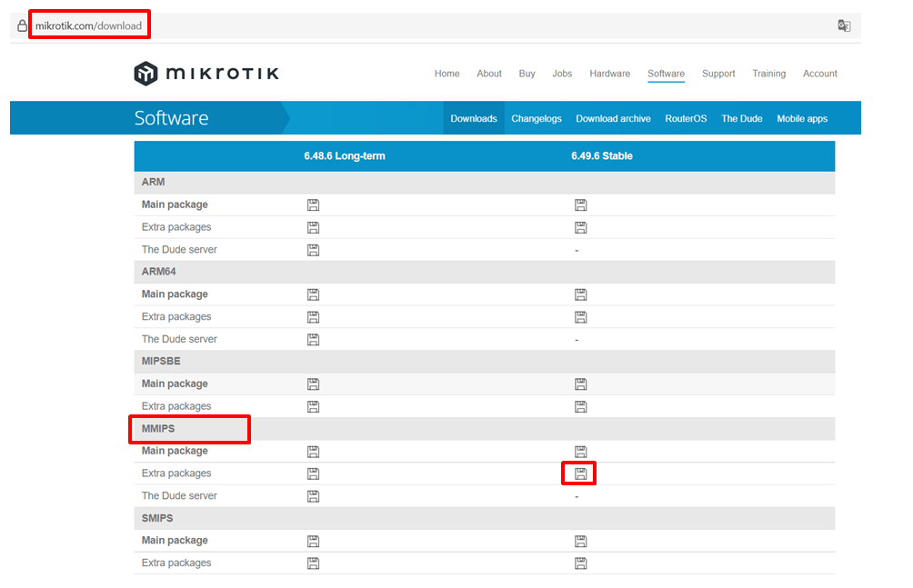Click the site lock icon in address bar
This screenshot has height=588, width=913.
[23, 26]
